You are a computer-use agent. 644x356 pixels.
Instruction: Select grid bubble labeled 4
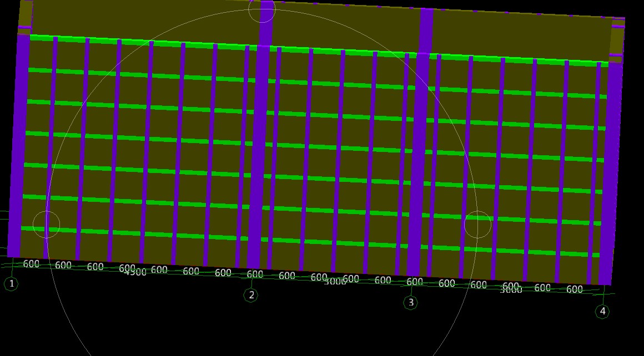pyautogui.click(x=602, y=311)
